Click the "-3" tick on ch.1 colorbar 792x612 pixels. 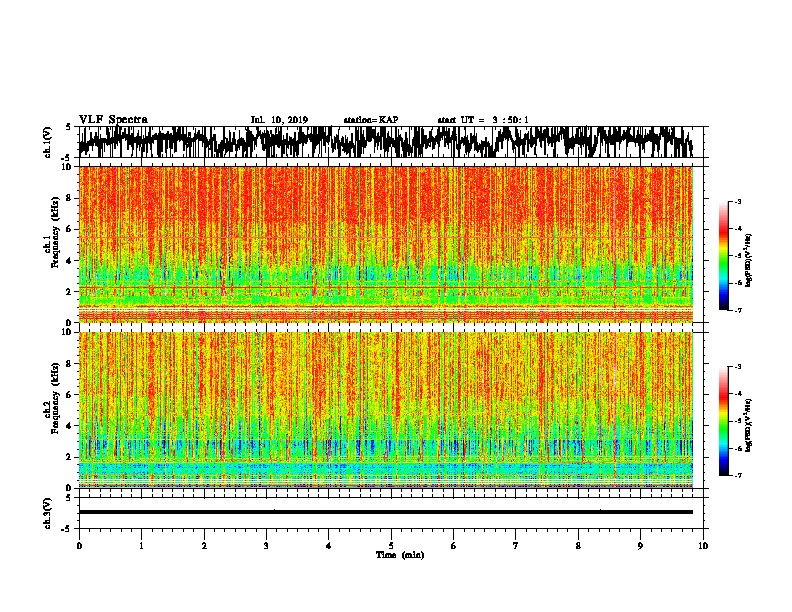[738, 201]
